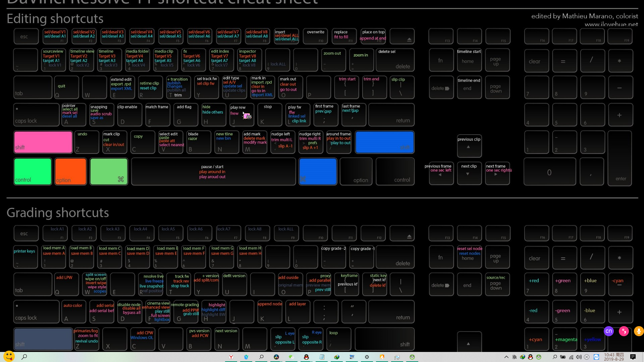Image resolution: width=644 pixels, height=362 pixels.
Task: Expand the hidden system tray icons
Action: (506, 357)
